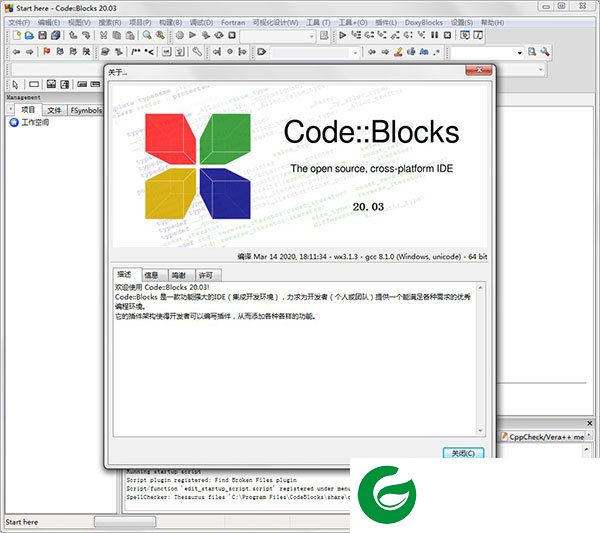Open the DoxyBlocks menu
Viewport: 600px width, 533px height.
click(x=424, y=23)
